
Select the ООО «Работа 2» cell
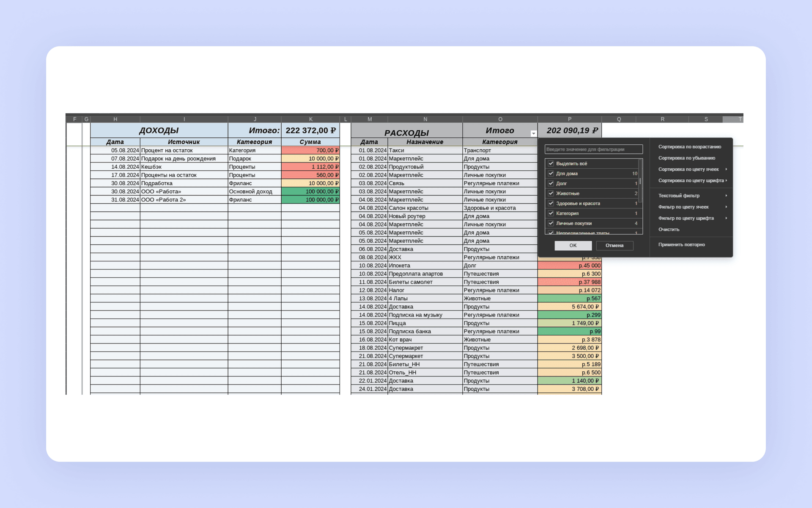coord(184,200)
